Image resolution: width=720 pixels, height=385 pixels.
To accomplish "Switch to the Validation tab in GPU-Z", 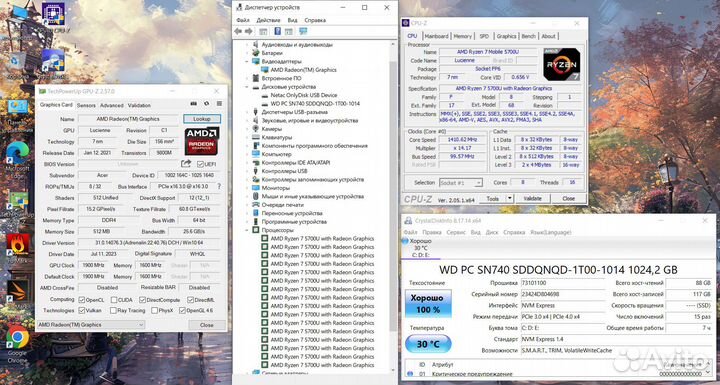I will [x=139, y=105].
